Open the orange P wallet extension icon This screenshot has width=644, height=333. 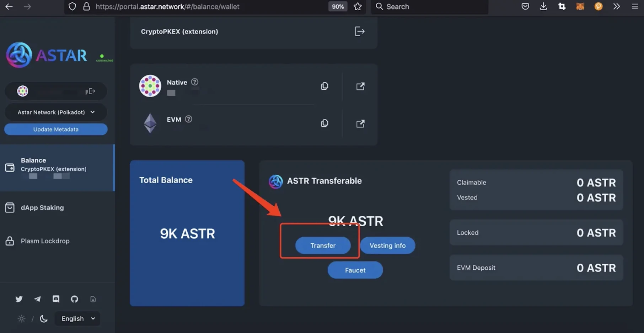coord(599,6)
